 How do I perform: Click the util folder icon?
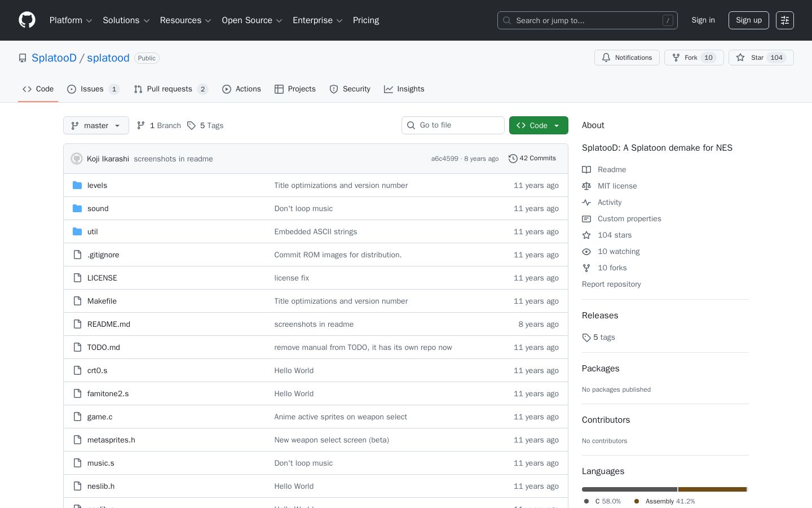pos(77,231)
